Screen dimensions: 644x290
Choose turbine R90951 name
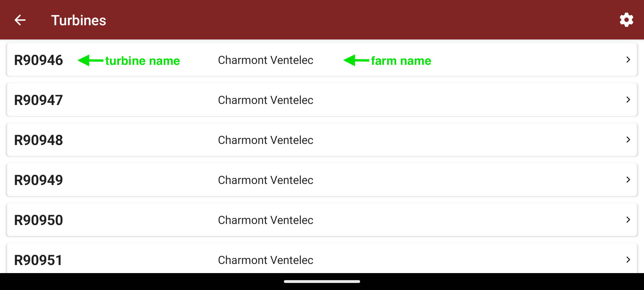(38, 260)
